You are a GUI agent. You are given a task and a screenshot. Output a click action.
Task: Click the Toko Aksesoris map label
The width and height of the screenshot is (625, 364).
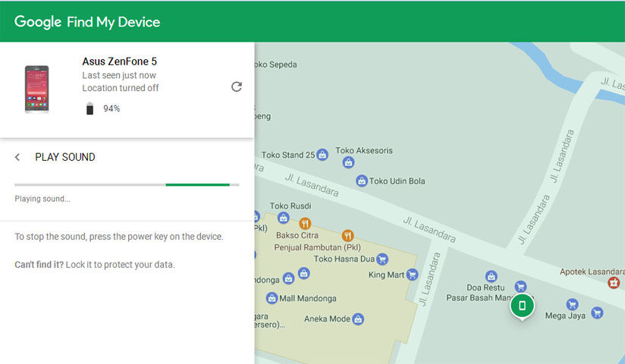pos(364,151)
